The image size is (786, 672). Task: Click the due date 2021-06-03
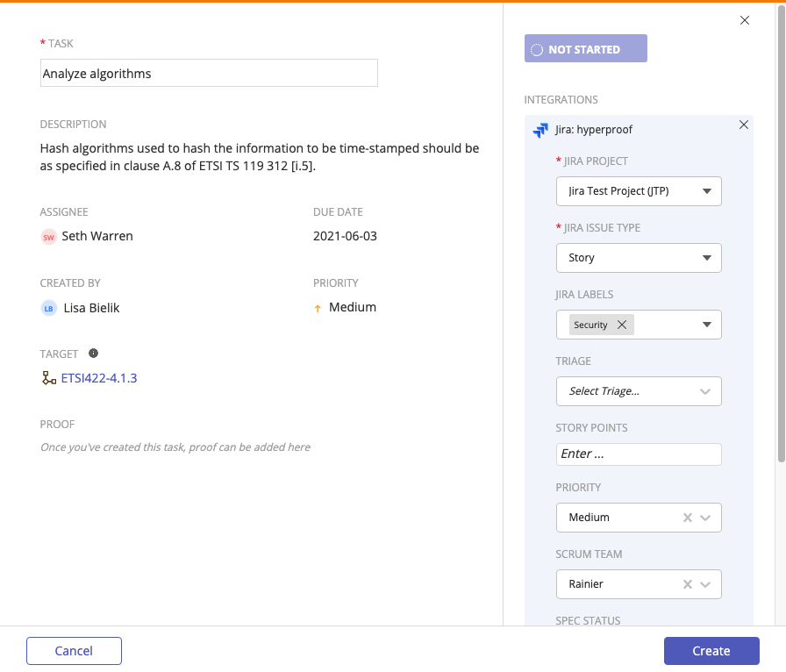[345, 236]
